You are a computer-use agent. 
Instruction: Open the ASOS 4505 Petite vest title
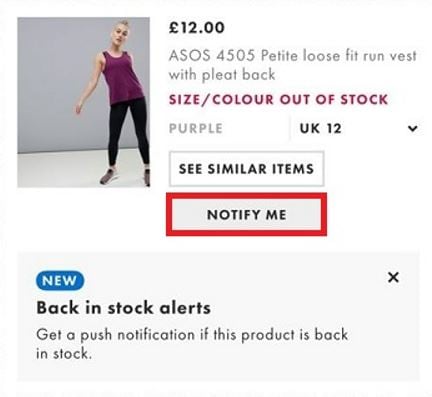(x=293, y=65)
